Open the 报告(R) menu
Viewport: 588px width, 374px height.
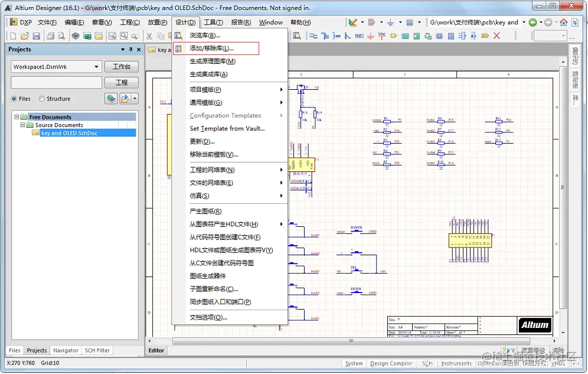point(241,22)
